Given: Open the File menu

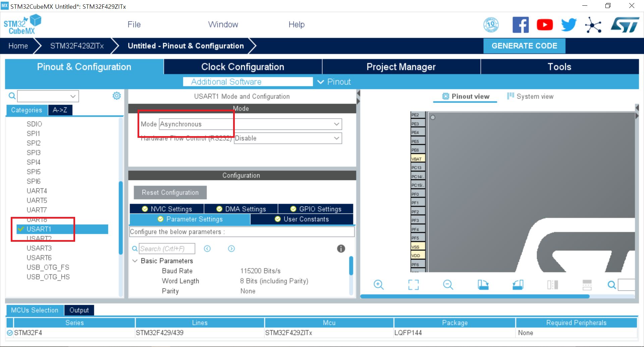Looking at the screenshot, I should click(x=134, y=24).
